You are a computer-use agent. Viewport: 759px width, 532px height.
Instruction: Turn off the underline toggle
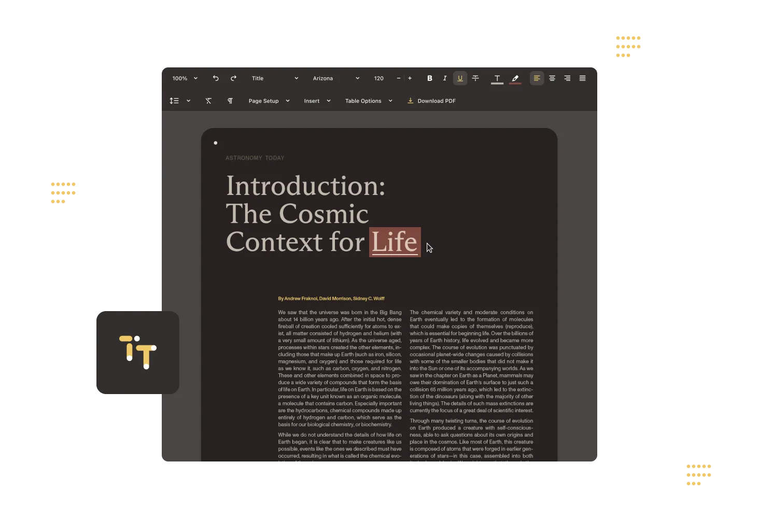pos(460,78)
